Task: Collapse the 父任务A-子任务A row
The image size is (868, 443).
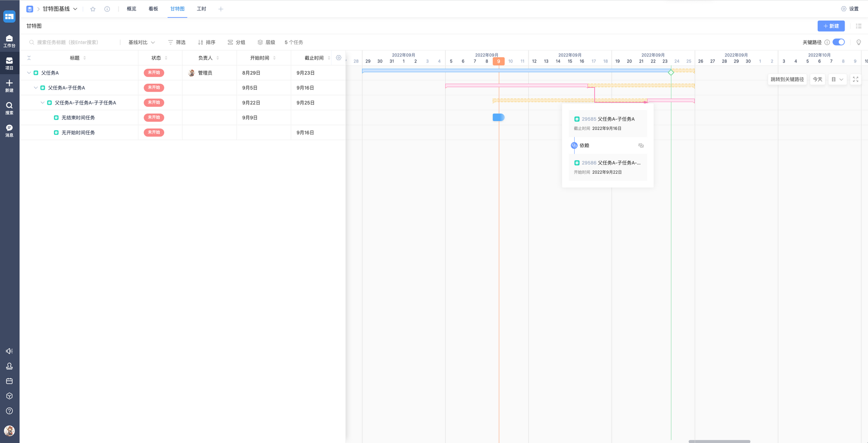Action: coord(36,88)
